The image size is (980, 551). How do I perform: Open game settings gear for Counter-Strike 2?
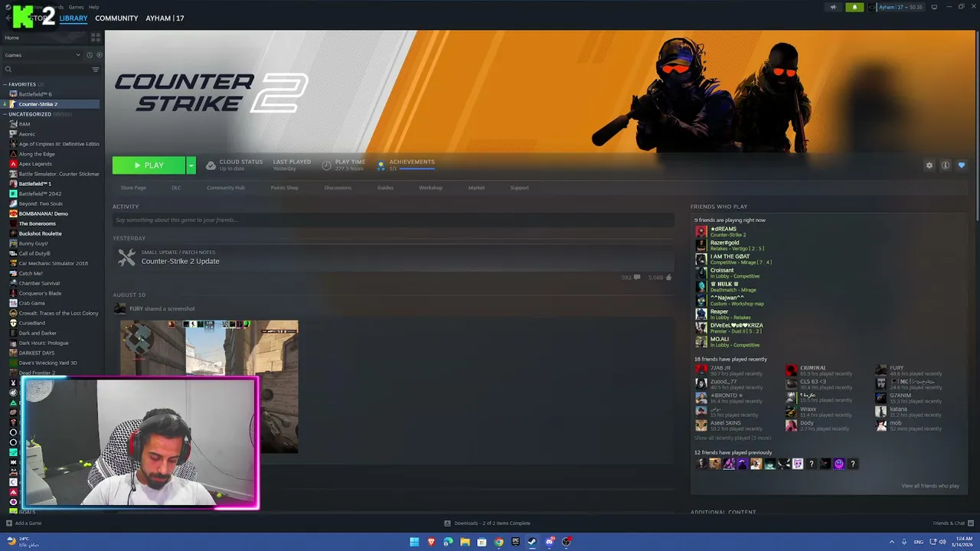pyautogui.click(x=929, y=165)
